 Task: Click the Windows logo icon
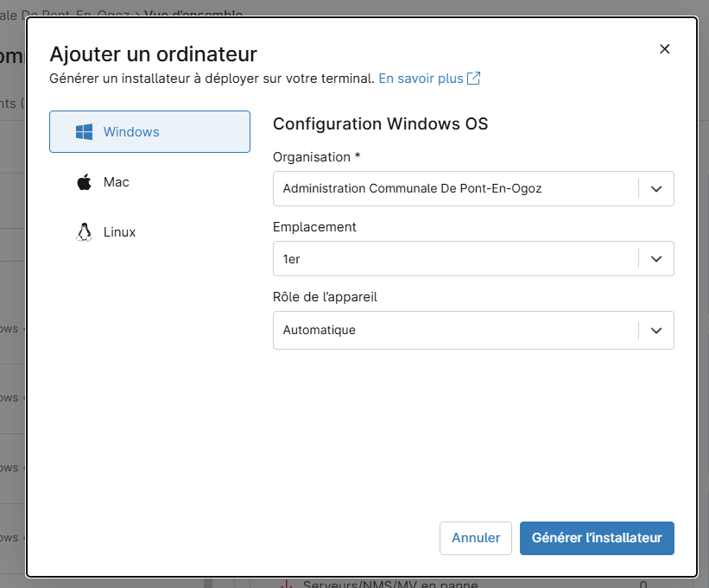coord(84,132)
